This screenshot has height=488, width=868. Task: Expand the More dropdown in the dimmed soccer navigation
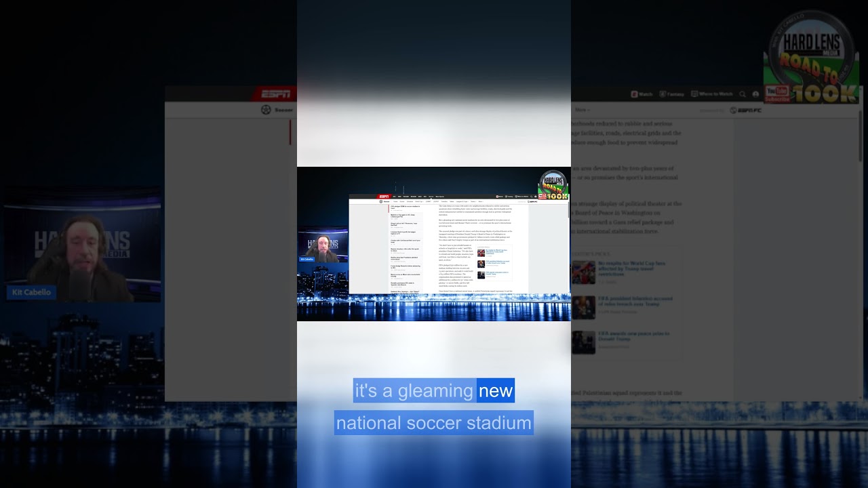[x=582, y=110]
